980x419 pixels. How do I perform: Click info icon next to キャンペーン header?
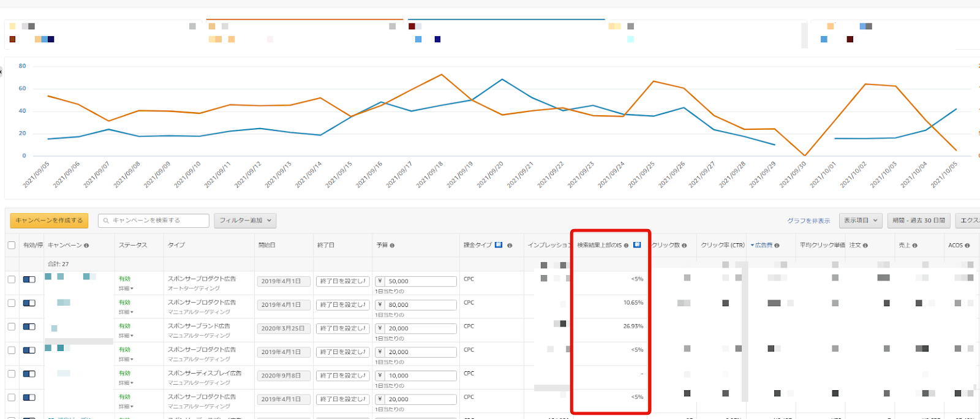(x=86, y=246)
